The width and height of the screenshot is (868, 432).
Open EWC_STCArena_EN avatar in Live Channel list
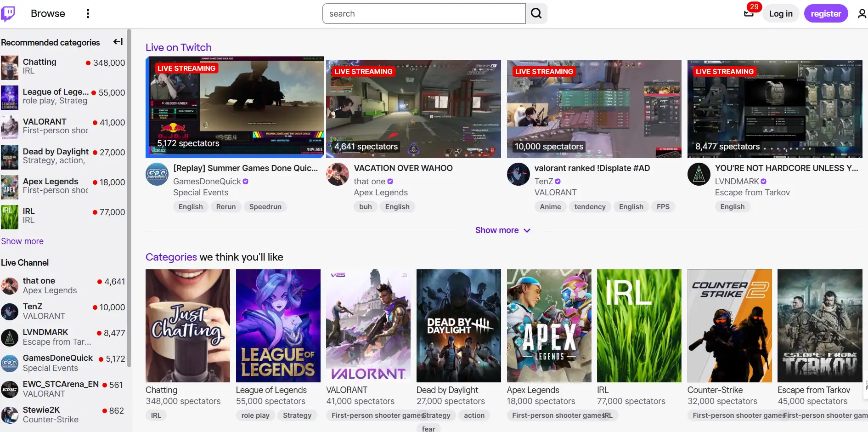click(10, 389)
